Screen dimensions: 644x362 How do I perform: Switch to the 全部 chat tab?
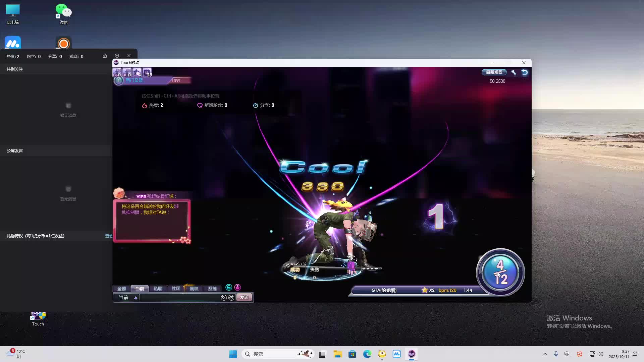pos(121,289)
